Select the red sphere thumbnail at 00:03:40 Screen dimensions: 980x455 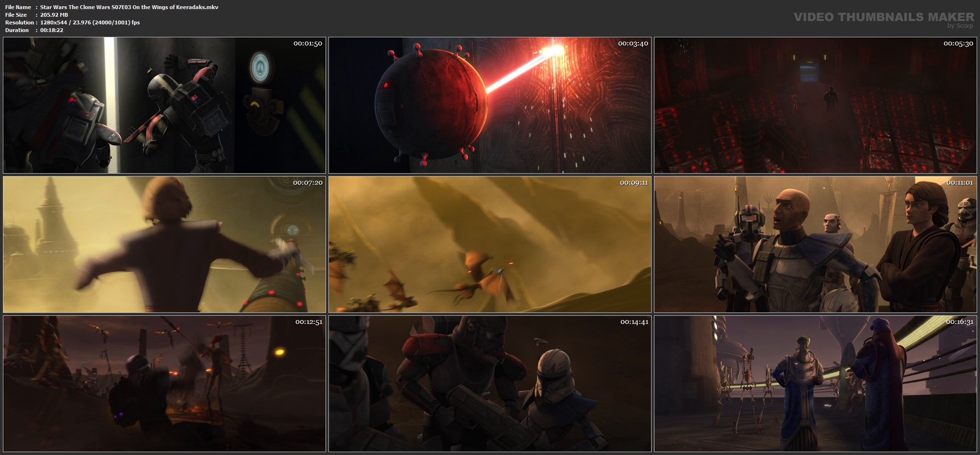pos(490,105)
